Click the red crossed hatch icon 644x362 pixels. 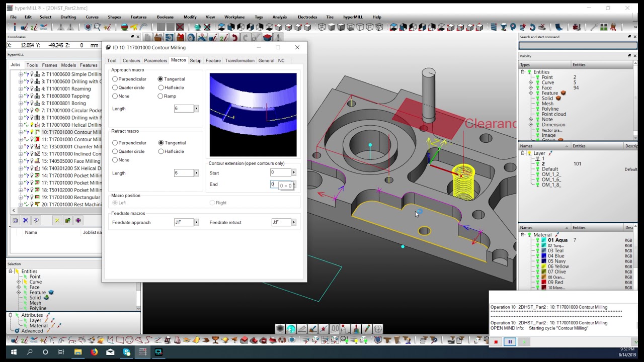click(x=180, y=27)
